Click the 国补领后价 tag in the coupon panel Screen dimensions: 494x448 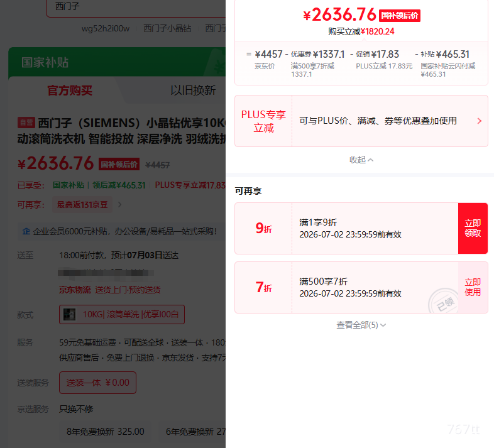point(400,16)
